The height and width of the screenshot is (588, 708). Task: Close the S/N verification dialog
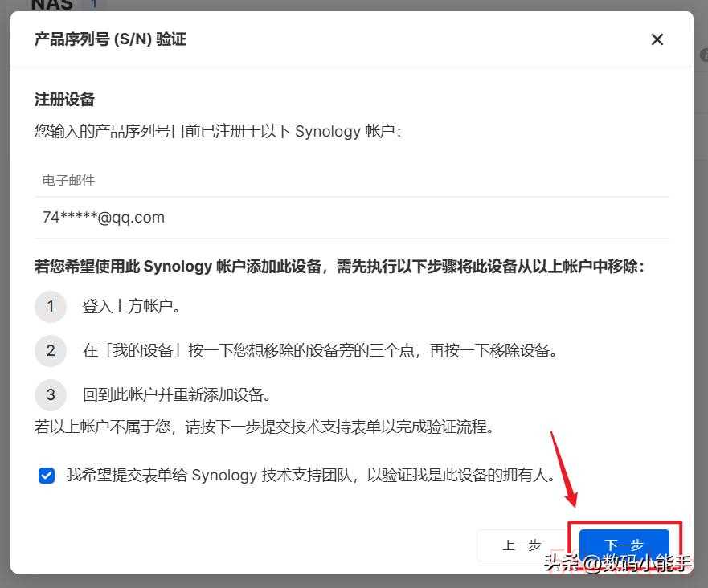click(x=657, y=39)
